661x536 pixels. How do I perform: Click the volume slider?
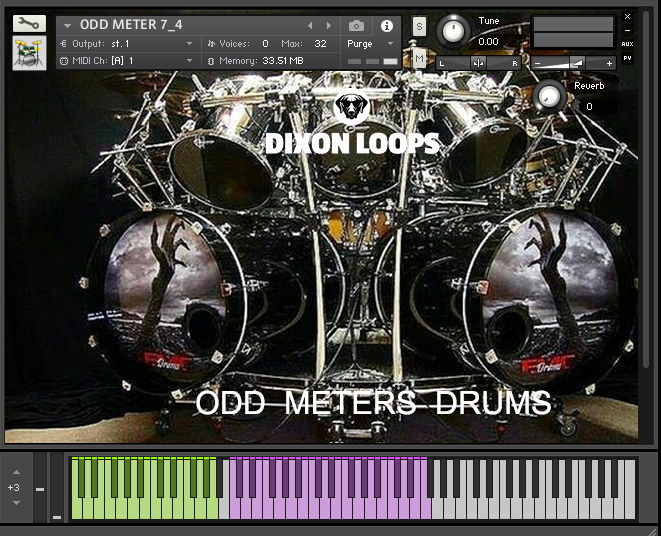pos(574,63)
